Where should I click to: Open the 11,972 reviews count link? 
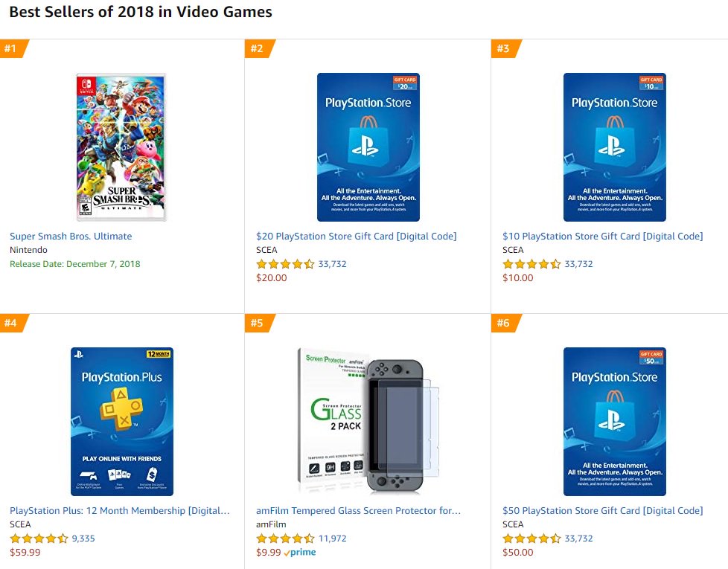coord(333,539)
